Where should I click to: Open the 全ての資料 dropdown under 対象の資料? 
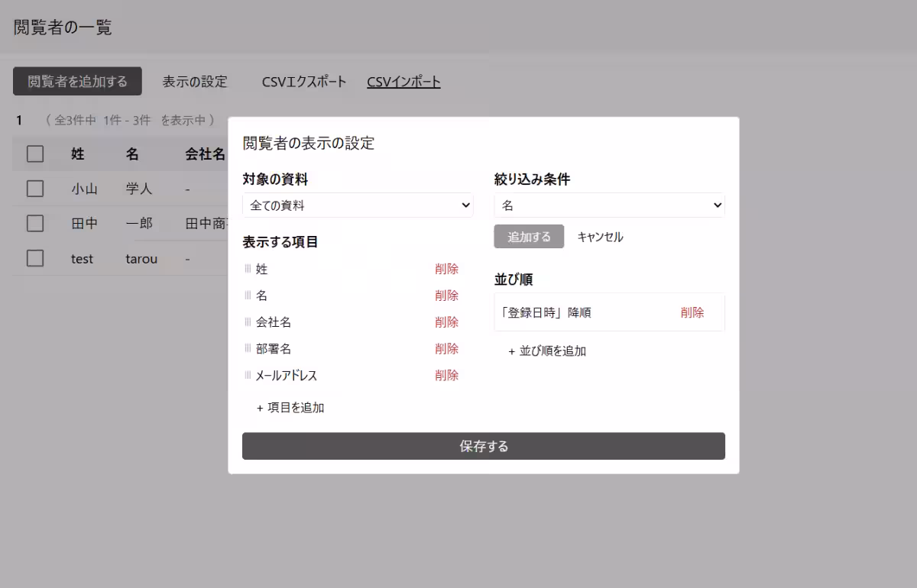coord(358,205)
